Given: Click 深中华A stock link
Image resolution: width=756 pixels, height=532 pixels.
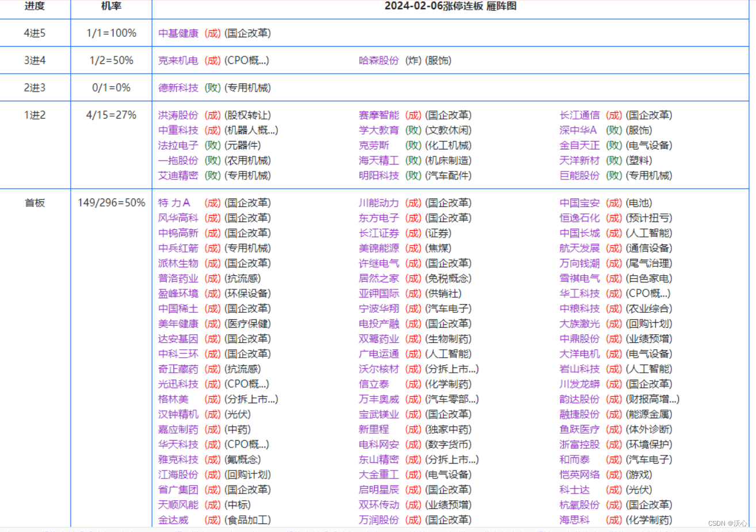Looking at the screenshot, I should tap(578, 131).
